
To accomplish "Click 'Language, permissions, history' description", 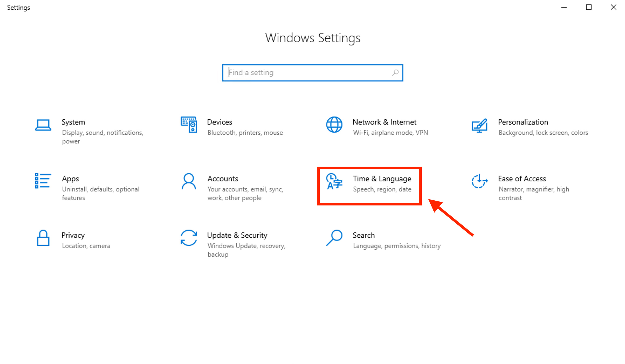I will (x=397, y=246).
